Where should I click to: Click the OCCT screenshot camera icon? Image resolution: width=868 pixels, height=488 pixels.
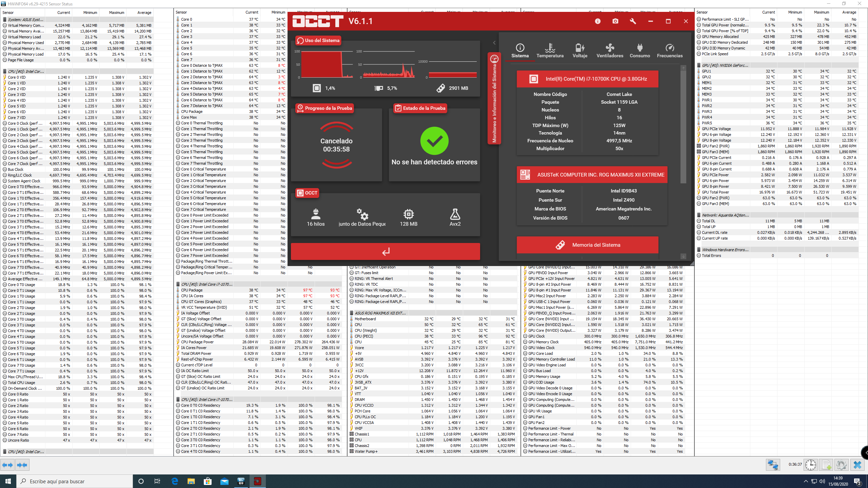coord(615,21)
